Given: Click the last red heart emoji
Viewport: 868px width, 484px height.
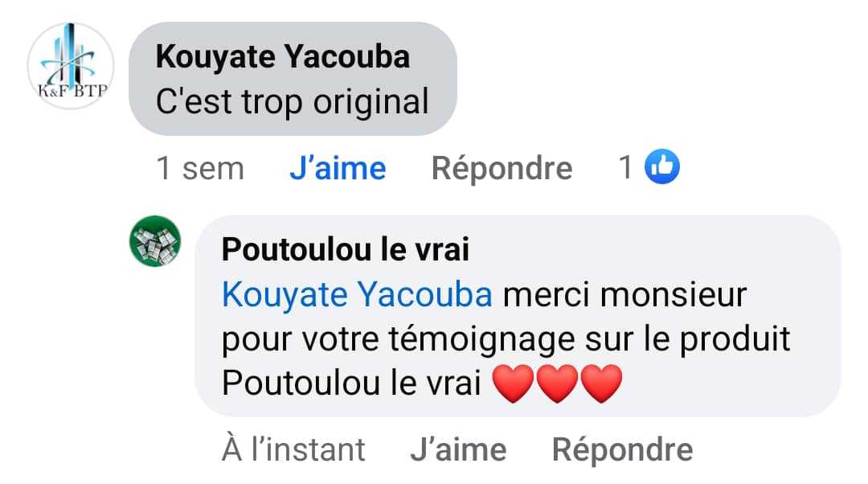Looking at the screenshot, I should click(602, 384).
